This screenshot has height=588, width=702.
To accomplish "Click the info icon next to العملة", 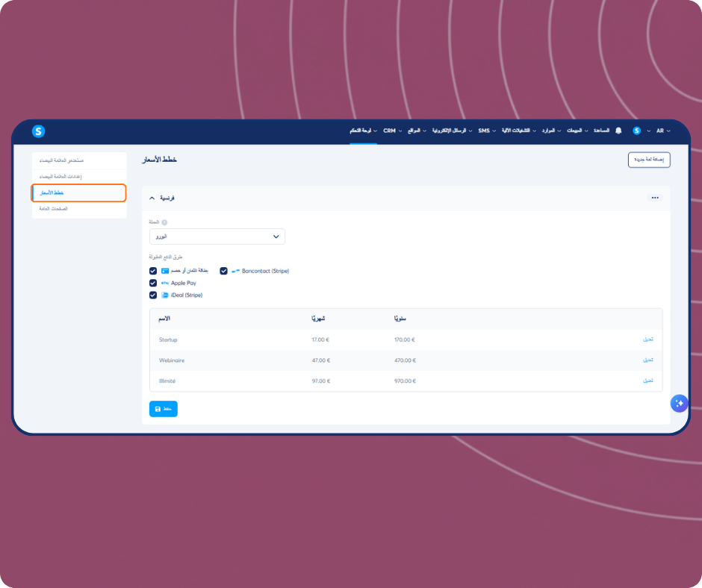I will coord(164,222).
